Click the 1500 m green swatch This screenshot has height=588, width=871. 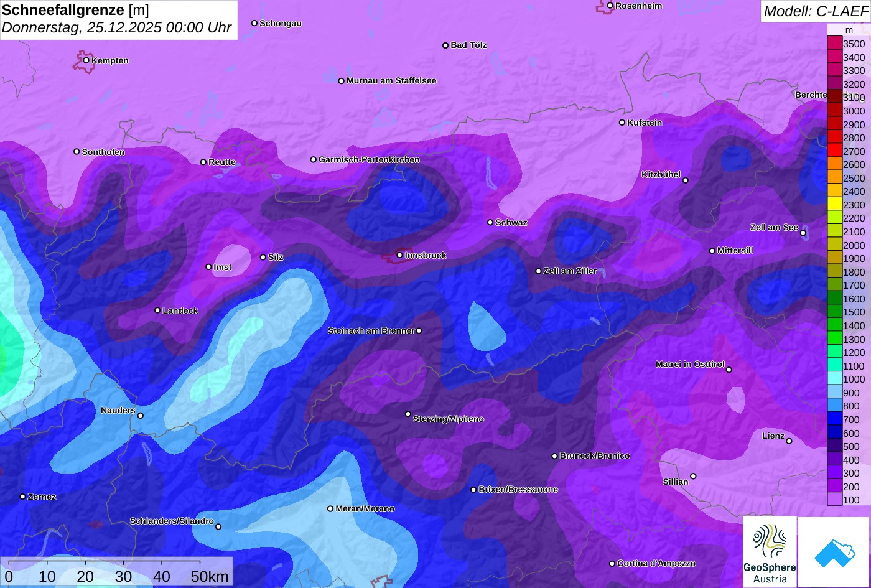pyautogui.click(x=834, y=311)
